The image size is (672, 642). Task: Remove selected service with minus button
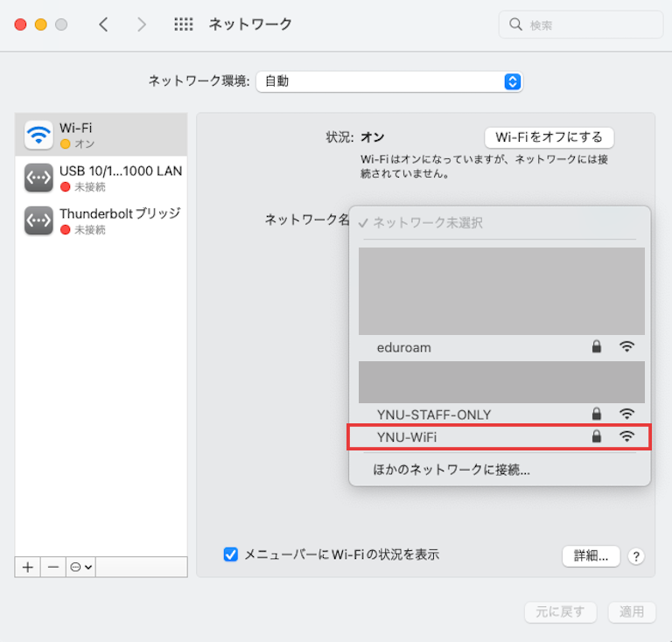tap(52, 567)
